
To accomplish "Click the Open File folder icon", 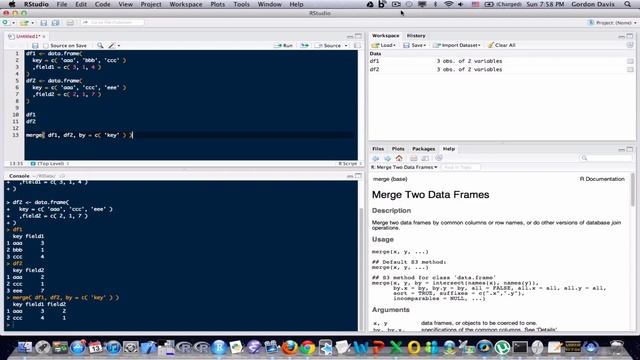I will [24, 22].
